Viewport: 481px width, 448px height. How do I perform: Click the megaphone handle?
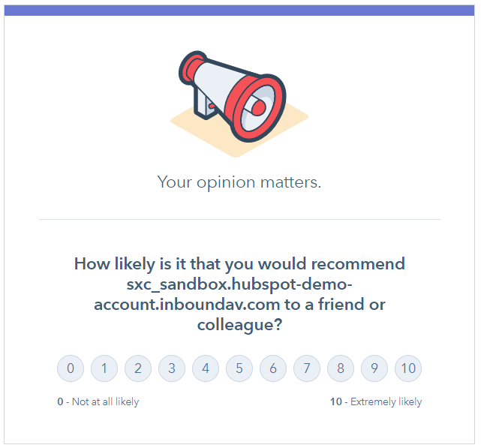[x=204, y=104]
